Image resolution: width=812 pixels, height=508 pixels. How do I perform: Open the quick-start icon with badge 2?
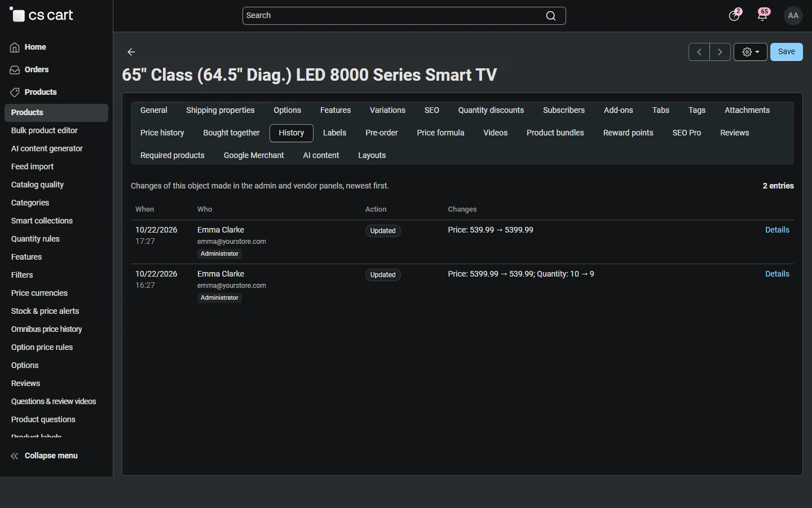point(734,15)
